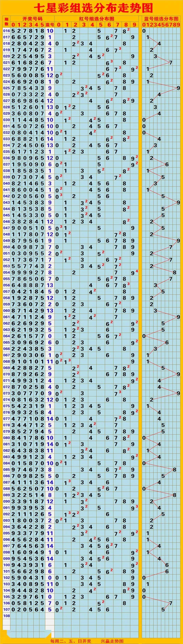Click blue number 14 in row 087
This screenshot has height=644, width=183.
pos(50,482)
